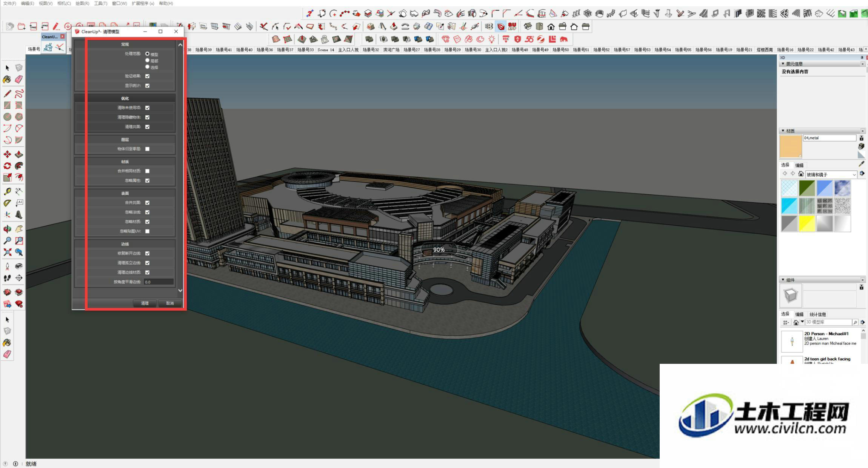Open components navigation dropdown arrow beside home
Screen dimensions: 868x468
coord(802,322)
